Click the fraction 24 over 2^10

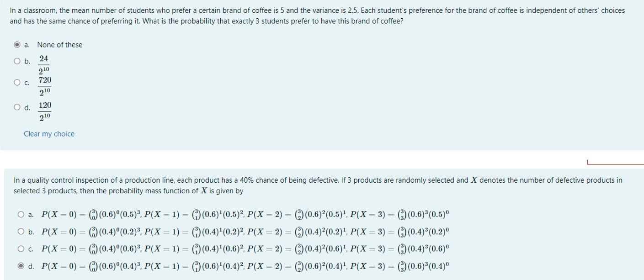tap(44, 64)
